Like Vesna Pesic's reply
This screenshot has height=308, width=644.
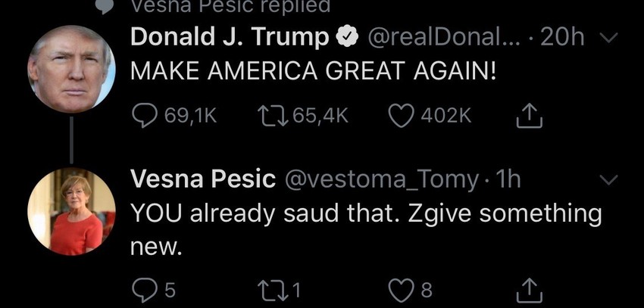[401, 288]
